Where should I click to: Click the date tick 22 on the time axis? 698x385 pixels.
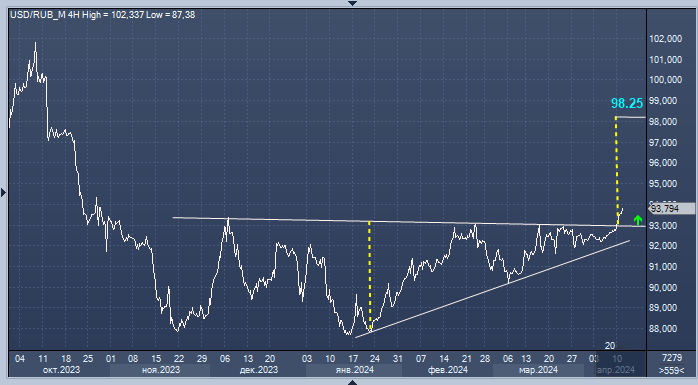(179, 359)
